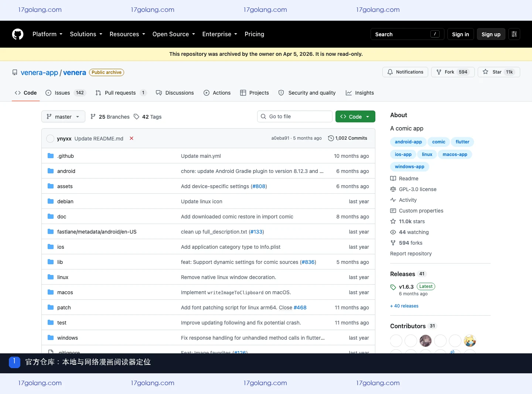Expand the Platform menu
The height and width of the screenshot is (394, 532).
point(47,34)
